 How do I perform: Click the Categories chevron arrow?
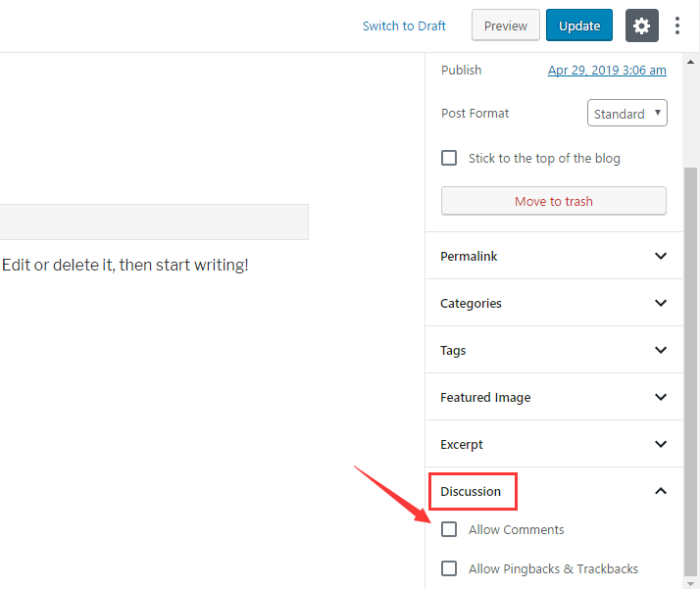coord(660,303)
